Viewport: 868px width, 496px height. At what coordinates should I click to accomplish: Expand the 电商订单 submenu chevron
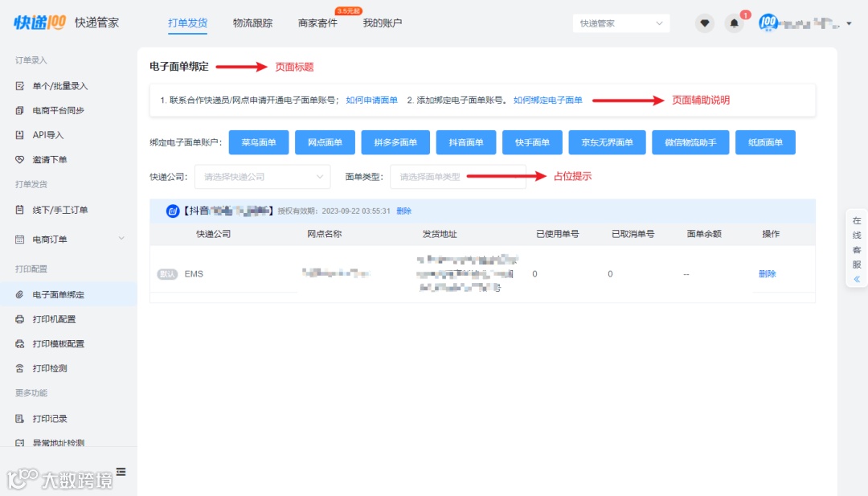[121, 239]
